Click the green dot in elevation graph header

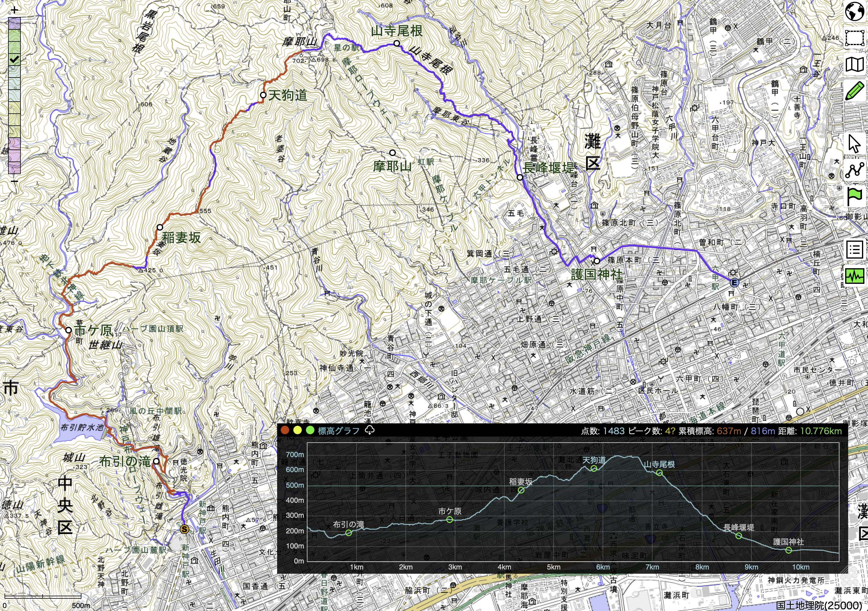[310, 430]
